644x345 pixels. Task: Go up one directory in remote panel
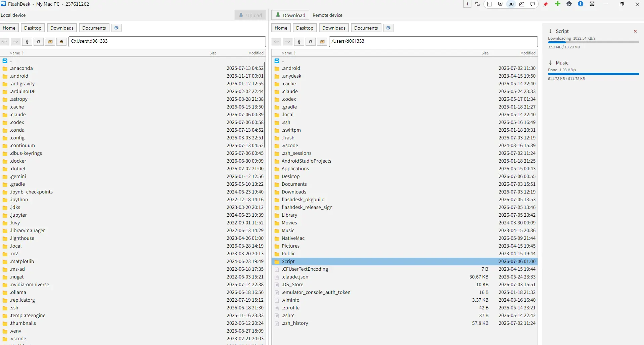[x=299, y=42]
